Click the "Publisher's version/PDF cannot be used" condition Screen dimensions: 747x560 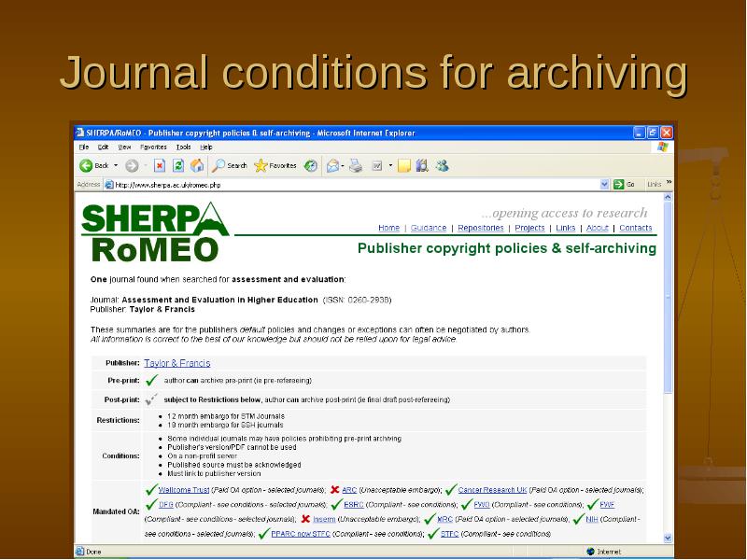[x=232, y=447]
